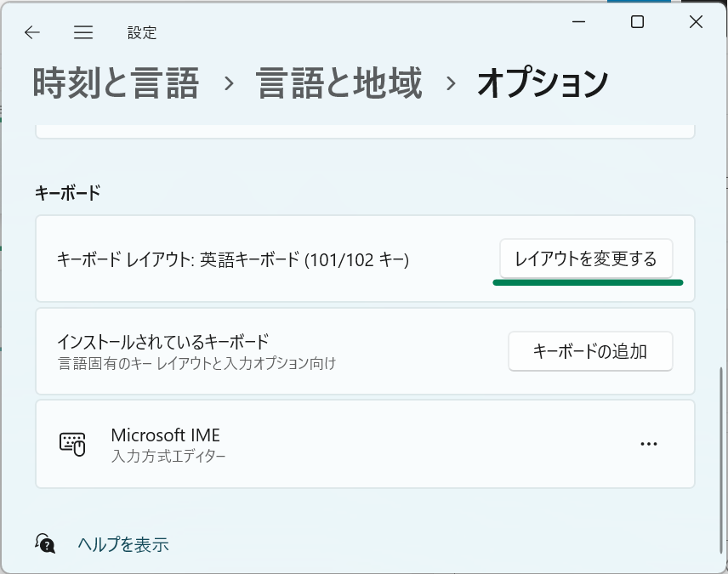This screenshot has height=574, width=728.
Task: Select the Microsoft IME list entry
Action: (x=365, y=444)
